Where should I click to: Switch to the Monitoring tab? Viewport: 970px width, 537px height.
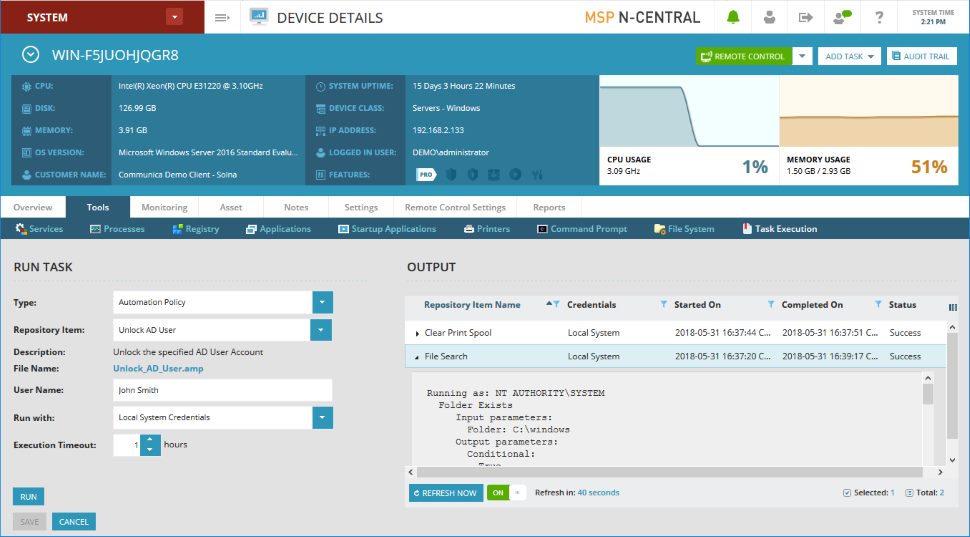click(164, 207)
